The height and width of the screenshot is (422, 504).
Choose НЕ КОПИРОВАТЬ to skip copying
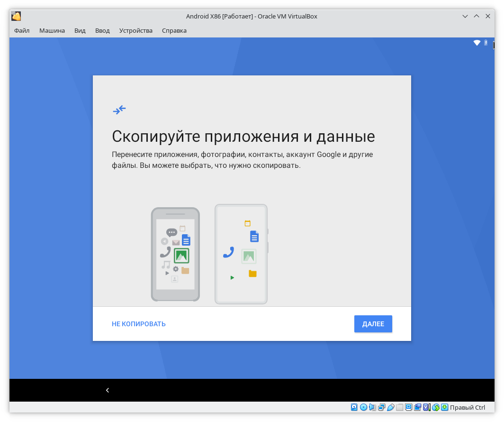coord(139,324)
